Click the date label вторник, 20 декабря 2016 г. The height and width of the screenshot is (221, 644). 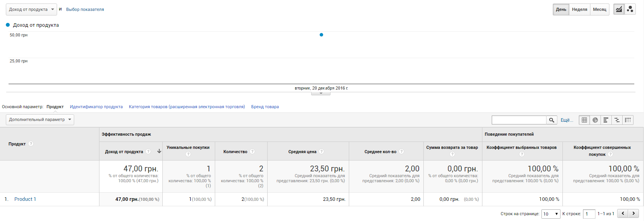(x=321, y=88)
